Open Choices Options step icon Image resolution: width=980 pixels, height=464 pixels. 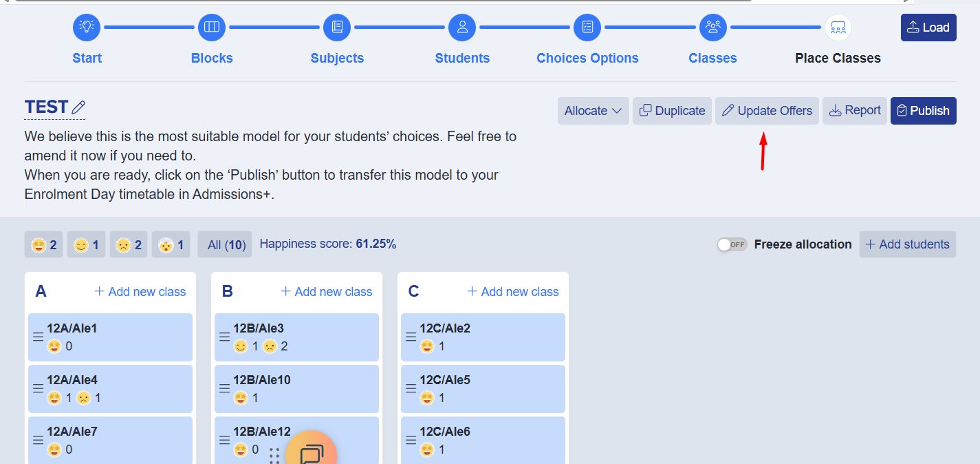point(587,28)
